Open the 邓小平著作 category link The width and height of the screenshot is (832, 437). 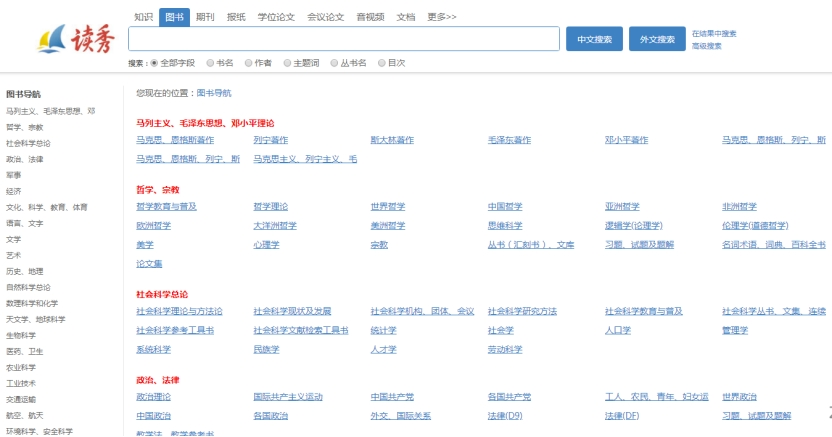(626, 140)
